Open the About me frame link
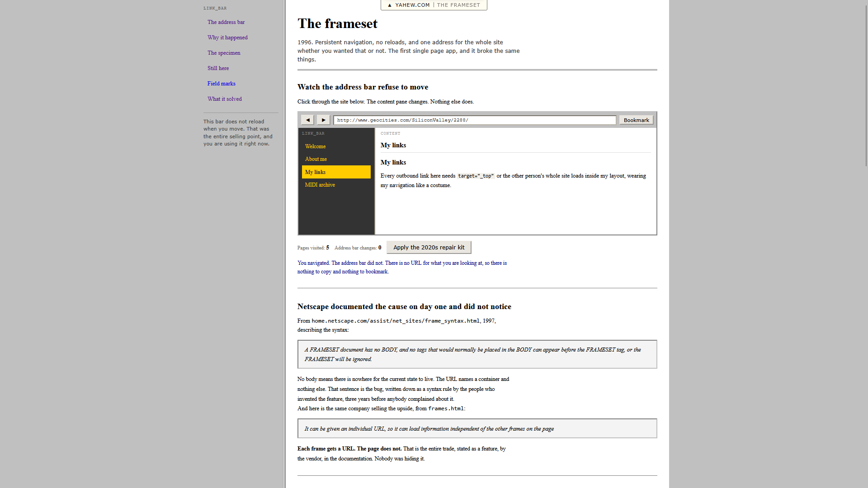Viewport: 868px width, 488px height. [x=316, y=159]
